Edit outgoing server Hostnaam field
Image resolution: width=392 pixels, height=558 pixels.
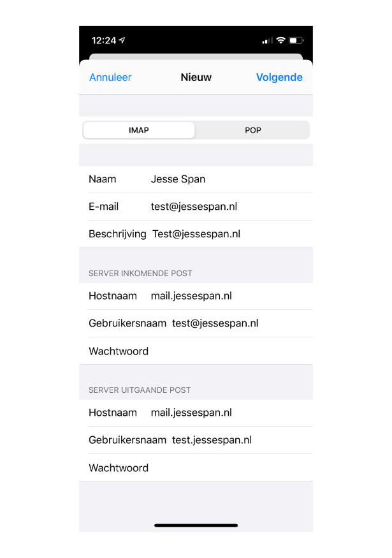click(196, 413)
